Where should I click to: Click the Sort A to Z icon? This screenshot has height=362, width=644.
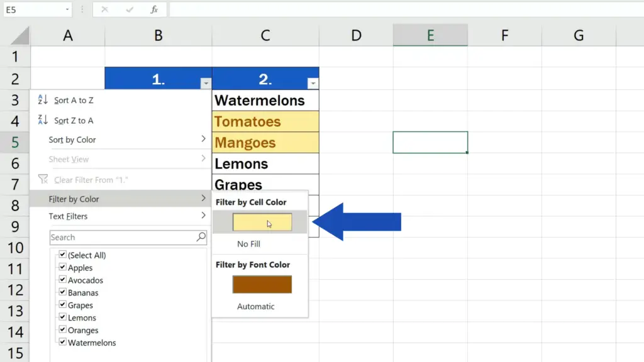[x=43, y=100]
